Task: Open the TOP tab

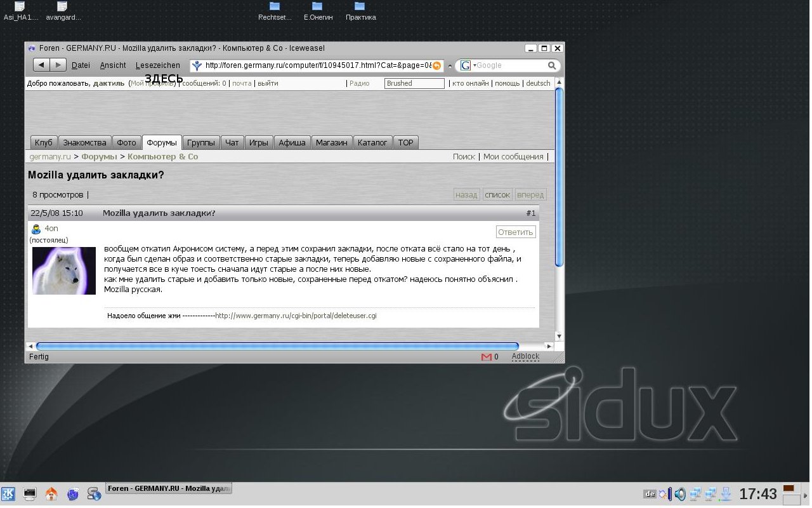Action: pos(406,142)
